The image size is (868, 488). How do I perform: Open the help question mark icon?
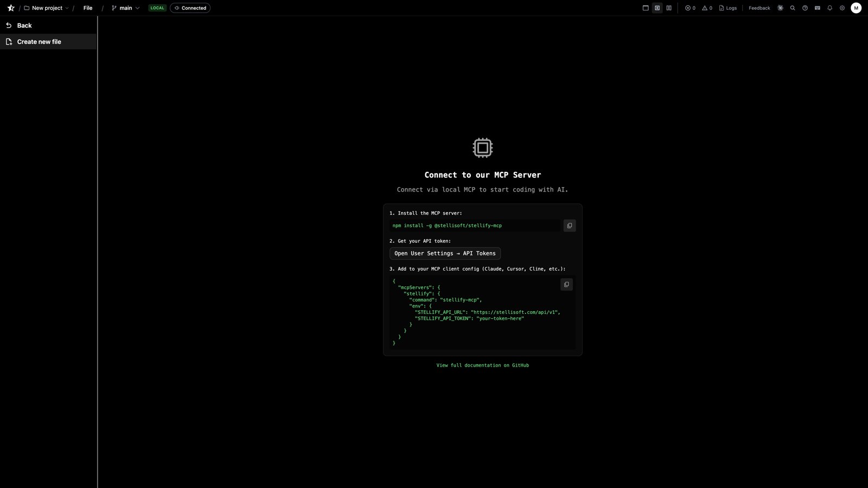point(805,8)
